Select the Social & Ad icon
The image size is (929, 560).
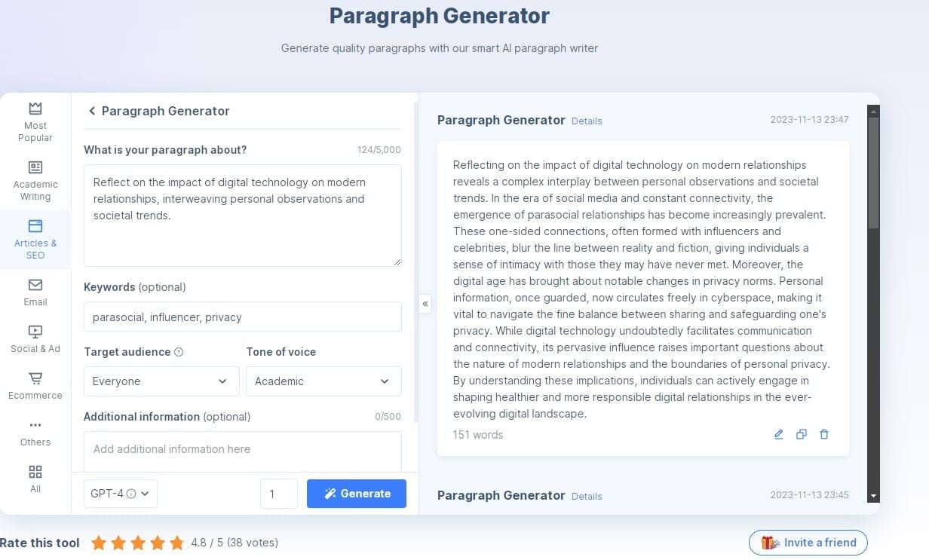(35, 332)
